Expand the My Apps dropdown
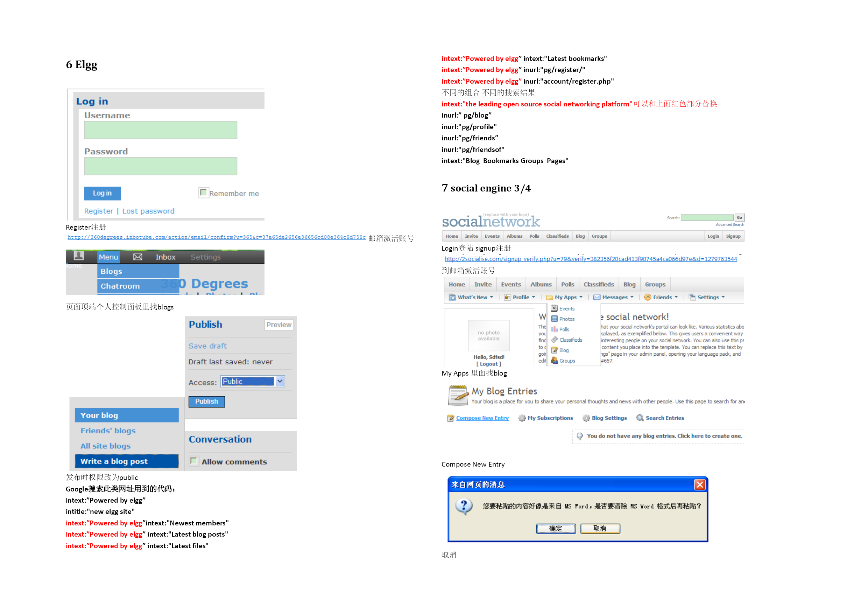This screenshot has height=614, width=868. (x=564, y=297)
